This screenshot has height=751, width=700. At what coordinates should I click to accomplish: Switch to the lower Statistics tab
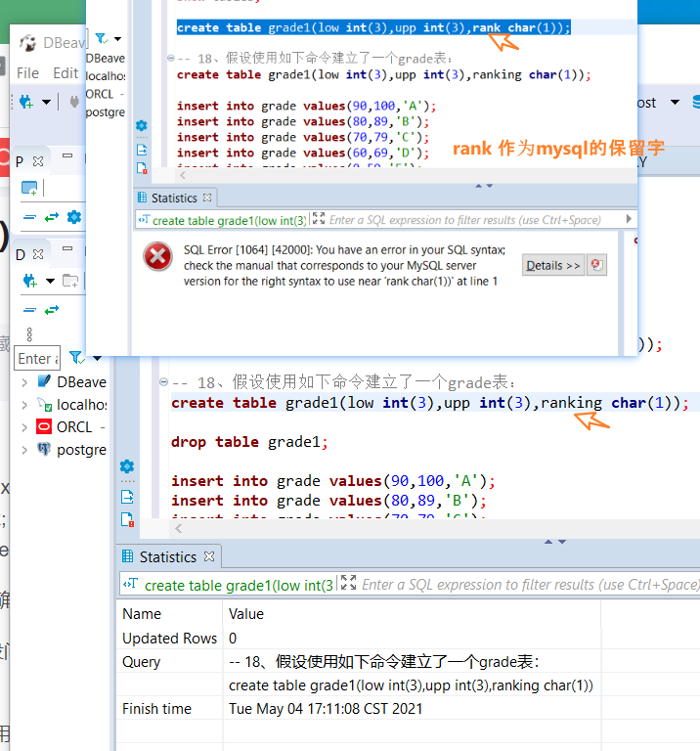(167, 557)
